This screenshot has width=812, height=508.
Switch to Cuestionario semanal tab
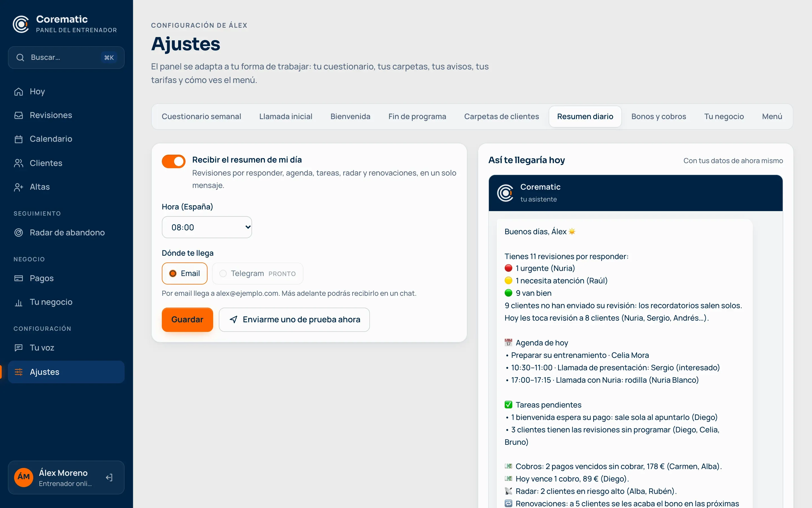click(201, 117)
